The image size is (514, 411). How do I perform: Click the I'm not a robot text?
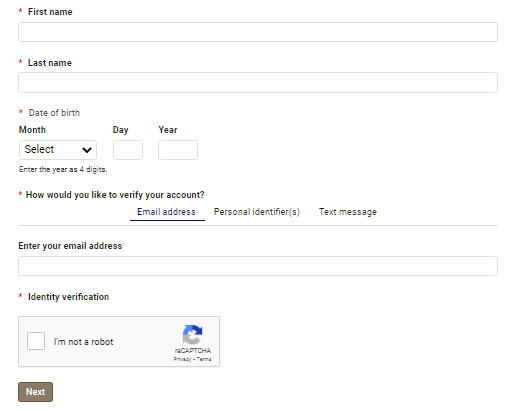[x=84, y=342]
